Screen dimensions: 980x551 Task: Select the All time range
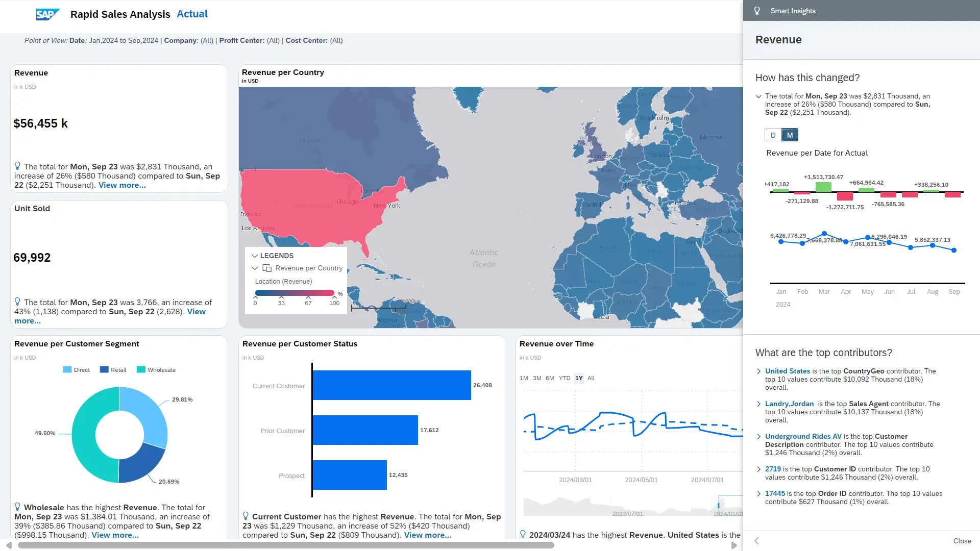point(591,378)
